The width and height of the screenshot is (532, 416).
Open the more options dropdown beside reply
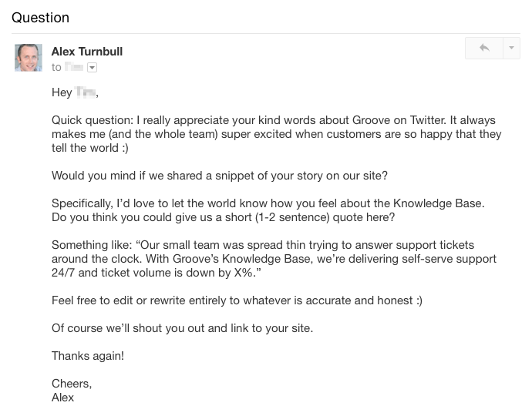click(511, 48)
